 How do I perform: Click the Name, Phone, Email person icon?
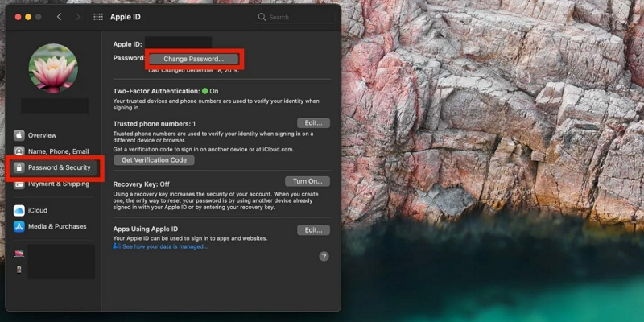point(19,151)
